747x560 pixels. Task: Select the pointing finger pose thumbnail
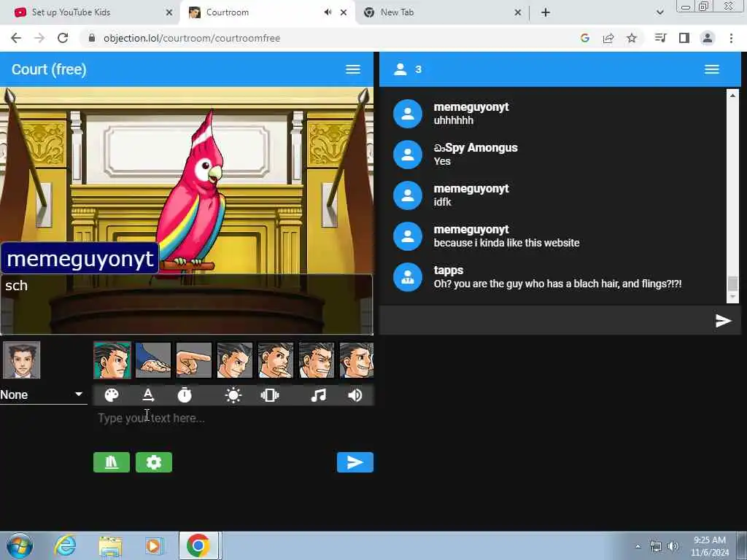[194, 360]
